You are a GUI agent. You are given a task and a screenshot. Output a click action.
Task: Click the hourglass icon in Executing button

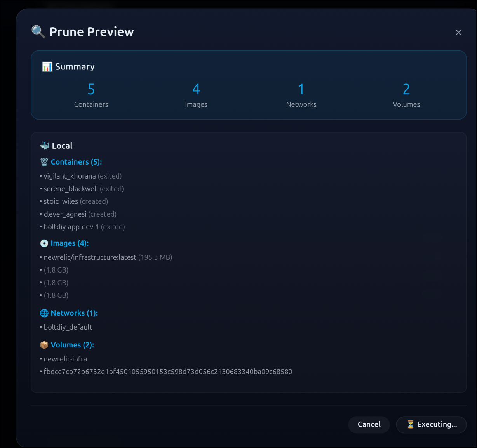click(x=410, y=424)
